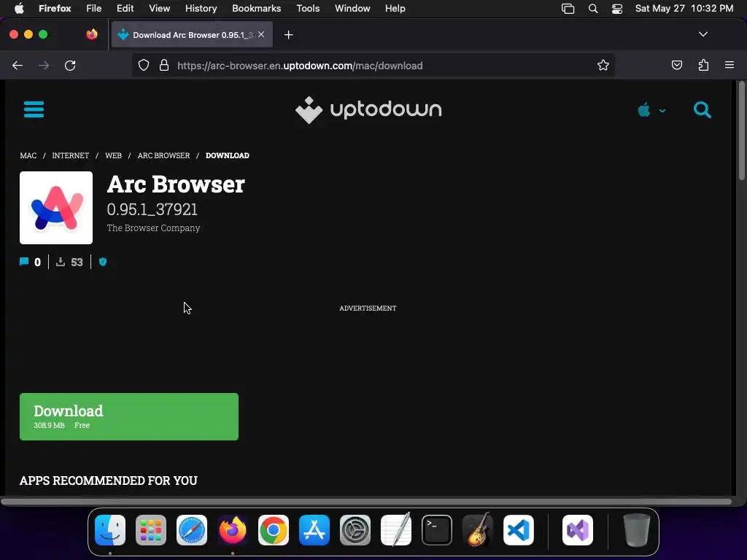Open Terminal from the dock
Image resolution: width=747 pixels, height=560 pixels.
point(437,530)
